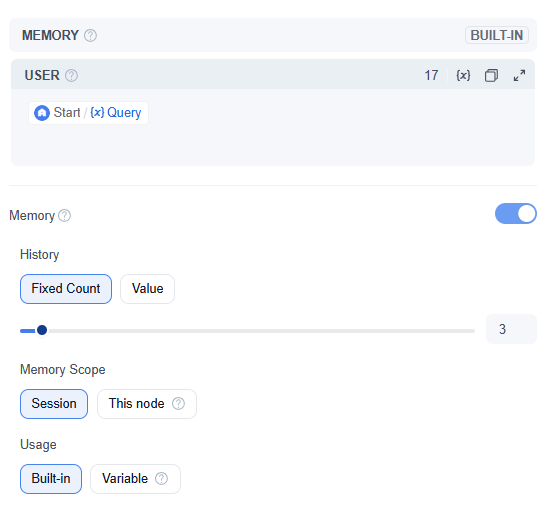The width and height of the screenshot is (550, 505).
Task: Click the Start / Query variable chip
Action: click(x=88, y=113)
